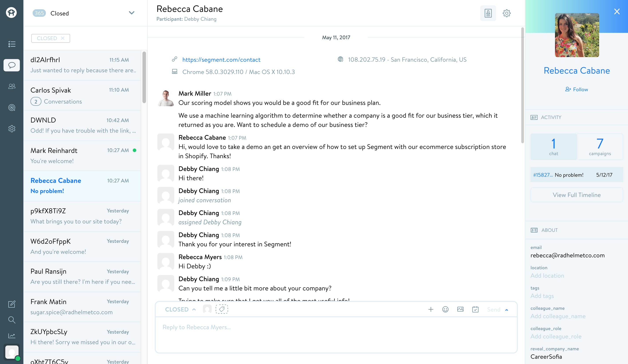Expand the Send options arrow

pos(507,310)
